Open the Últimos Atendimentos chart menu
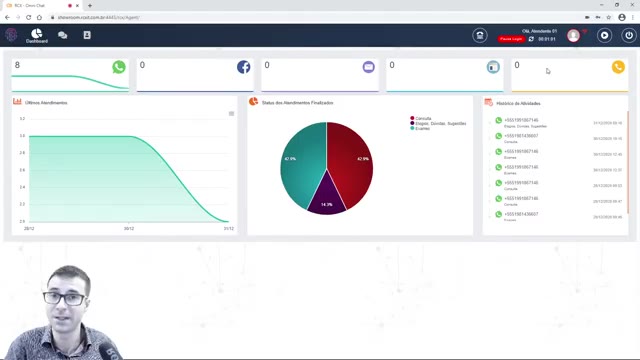 coord(231,113)
